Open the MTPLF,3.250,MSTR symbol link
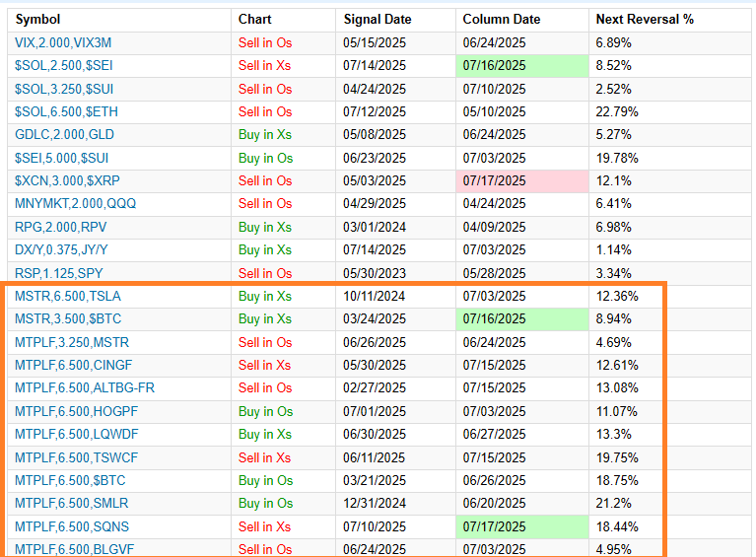This screenshot has width=756, height=557. [72, 342]
